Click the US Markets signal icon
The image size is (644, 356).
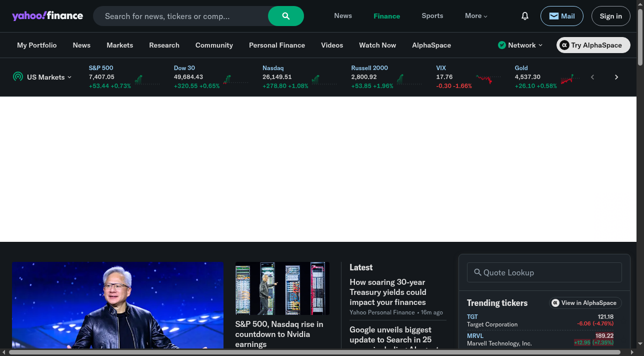18,77
